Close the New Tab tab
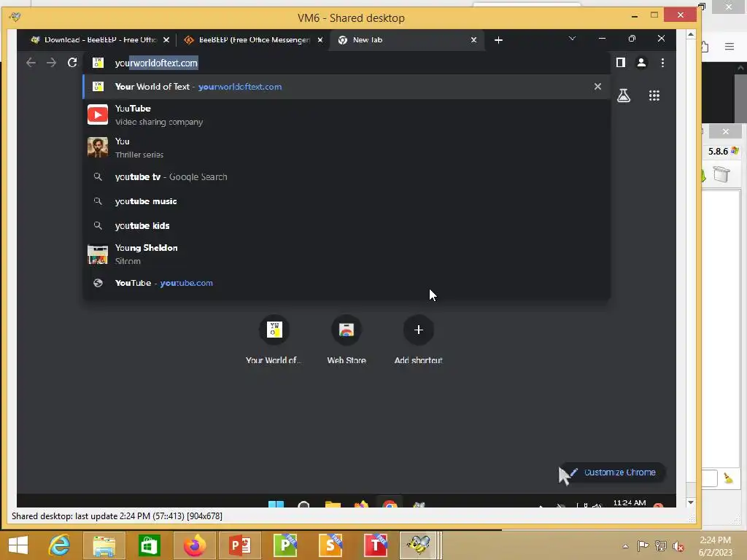 473,40
